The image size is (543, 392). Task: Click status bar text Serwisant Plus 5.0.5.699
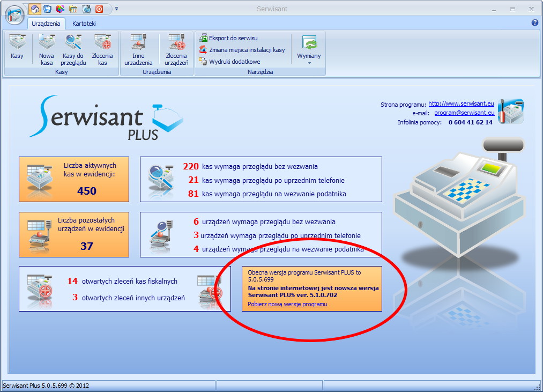tap(46, 386)
